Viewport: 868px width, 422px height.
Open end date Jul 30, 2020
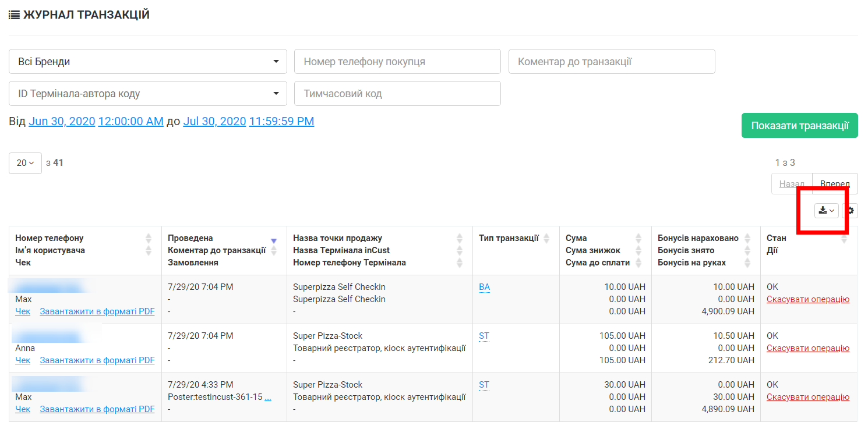[213, 121]
